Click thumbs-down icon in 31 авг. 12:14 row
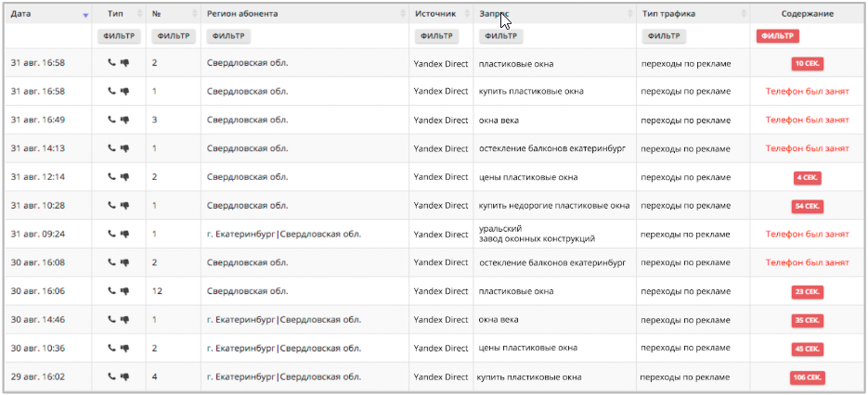The image size is (868, 395). coord(124,177)
